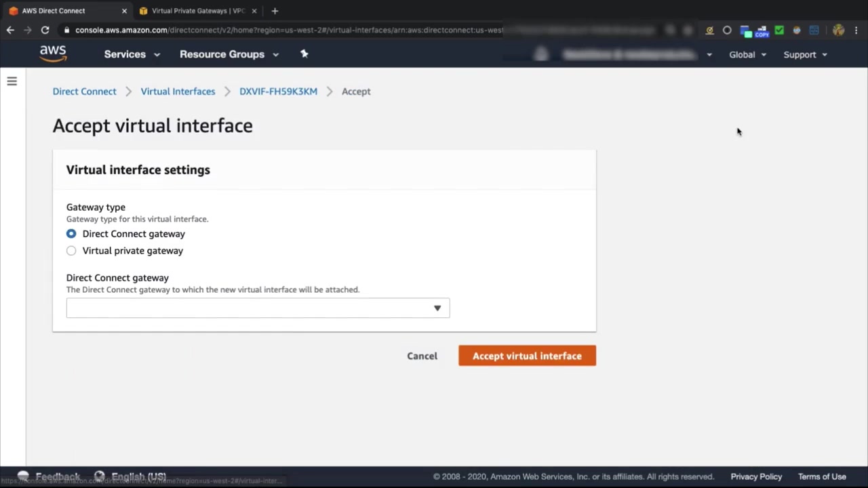Select Direct Connect gateway radio button
The image size is (868, 488).
[x=71, y=234]
